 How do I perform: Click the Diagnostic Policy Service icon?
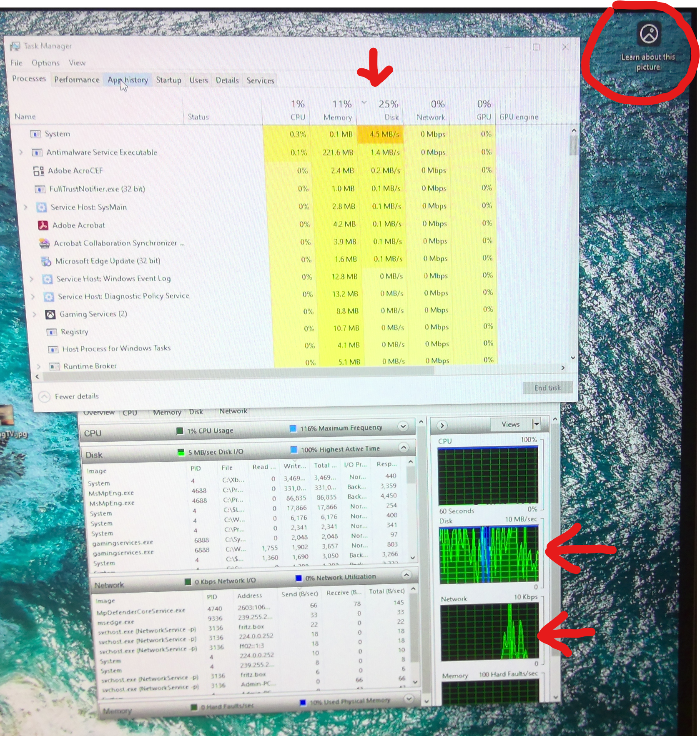49,297
